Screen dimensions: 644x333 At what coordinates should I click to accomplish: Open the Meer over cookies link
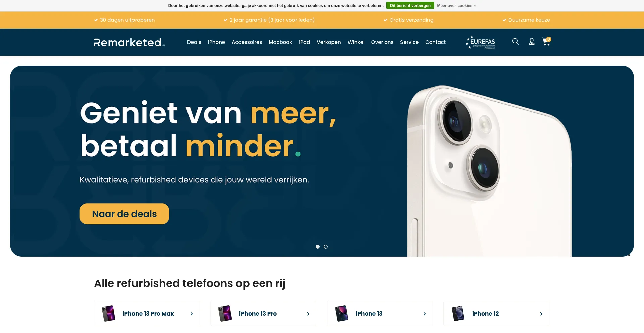(x=456, y=6)
